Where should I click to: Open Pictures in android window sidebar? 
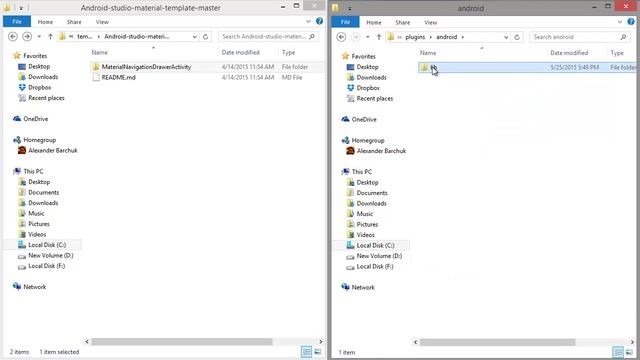click(x=367, y=224)
